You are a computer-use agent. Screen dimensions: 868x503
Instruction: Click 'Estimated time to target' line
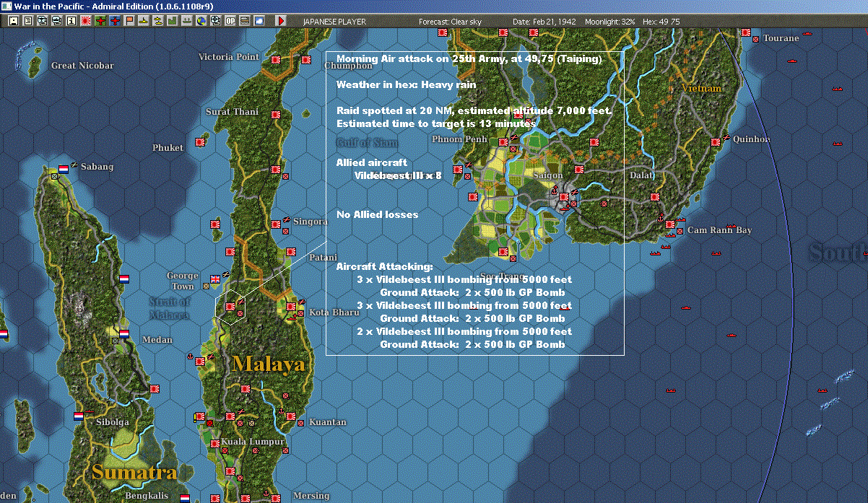[x=436, y=123]
